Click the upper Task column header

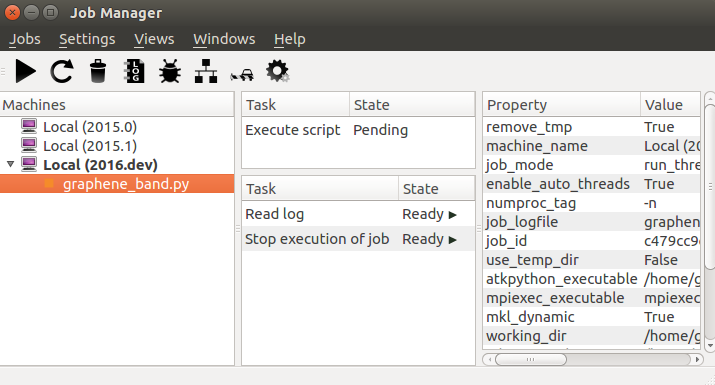click(x=295, y=105)
